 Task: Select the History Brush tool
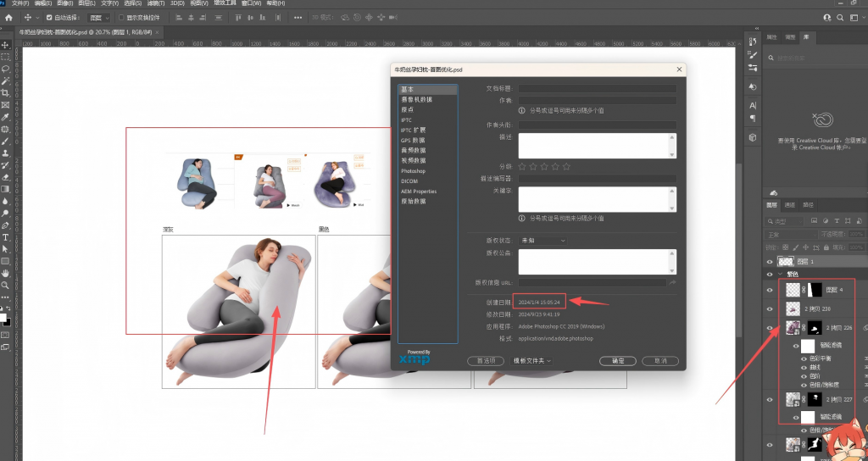pyautogui.click(x=6, y=165)
